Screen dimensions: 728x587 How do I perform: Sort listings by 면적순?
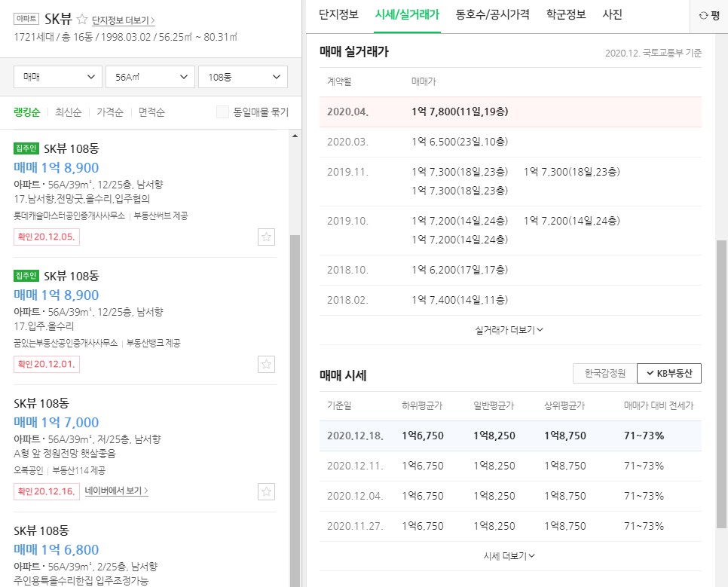tap(151, 112)
